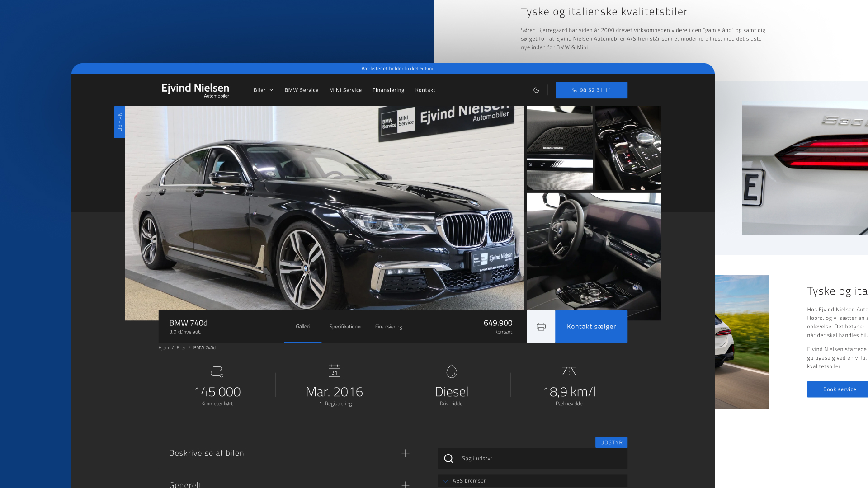Click the kilometer odometer icon
The height and width of the screenshot is (488, 868).
click(x=217, y=371)
